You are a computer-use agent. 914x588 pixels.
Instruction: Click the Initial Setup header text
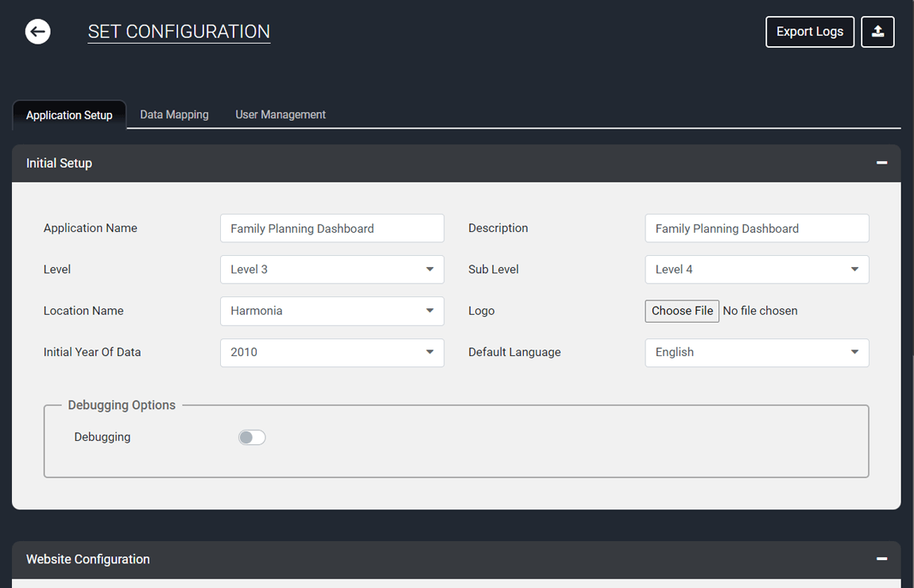pyautogui.click(x=59, y=163)
